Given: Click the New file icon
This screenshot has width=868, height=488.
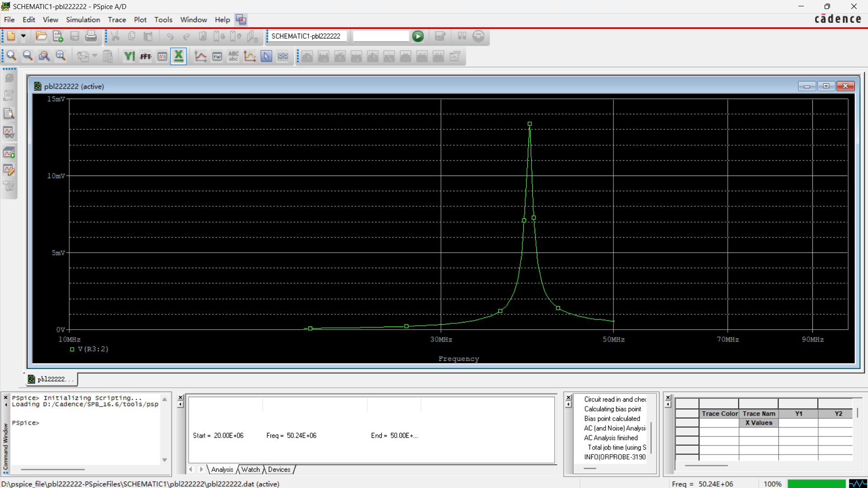Looking at the screenshot, I should coord(11,36).
